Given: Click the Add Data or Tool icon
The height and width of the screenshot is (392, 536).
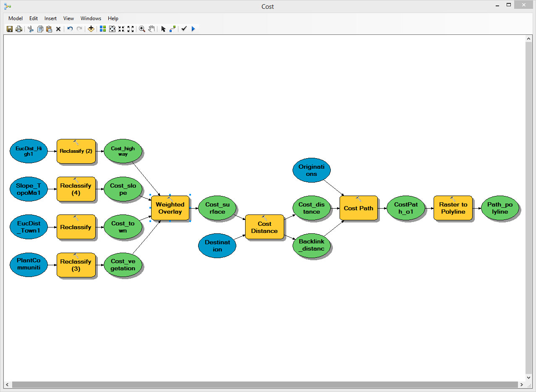Looking at the screenshot, I should click(x=91, y=29).
